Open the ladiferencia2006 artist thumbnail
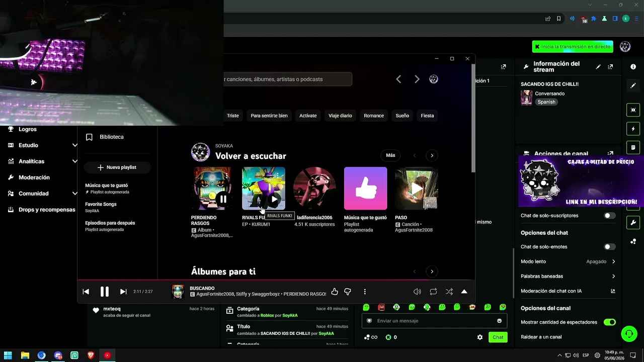Screen dimensions: 644x362 pyautogui.click(x=314, y=189)
